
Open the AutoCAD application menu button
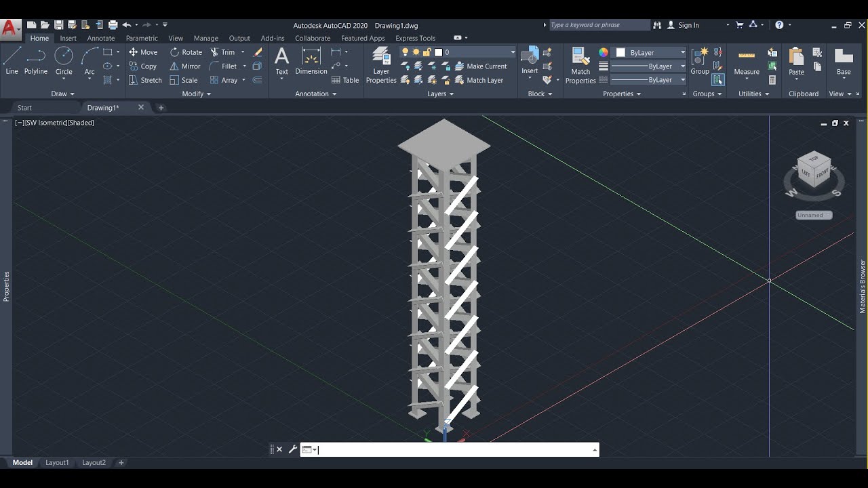[9, 28]
